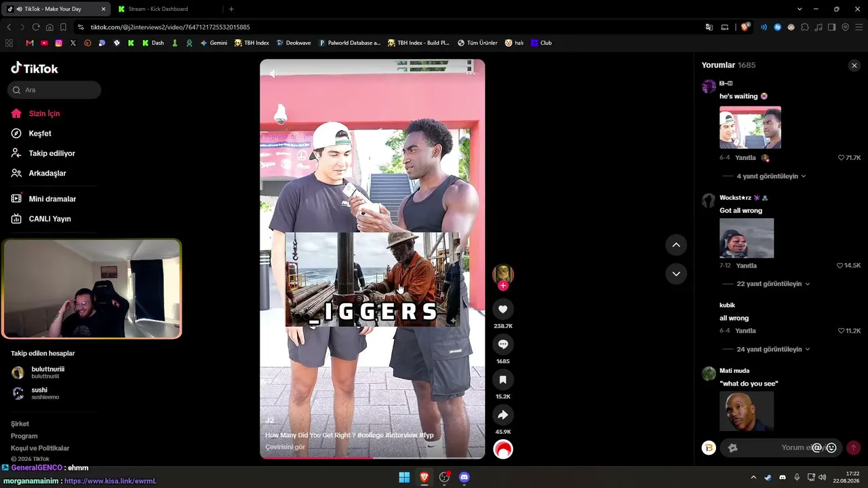Open the Shazam extension
The image size is (868, 488).
click(x=778, y=27)
